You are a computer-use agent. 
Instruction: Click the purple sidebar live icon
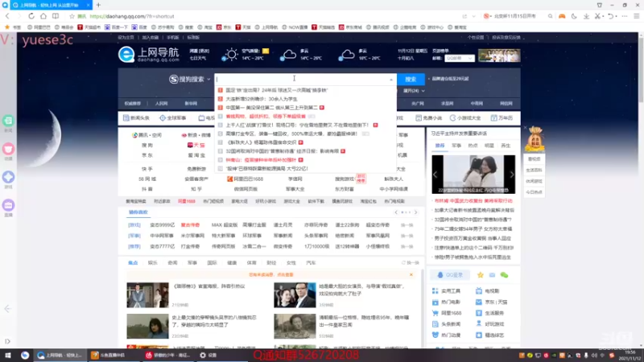pos(8,205)
